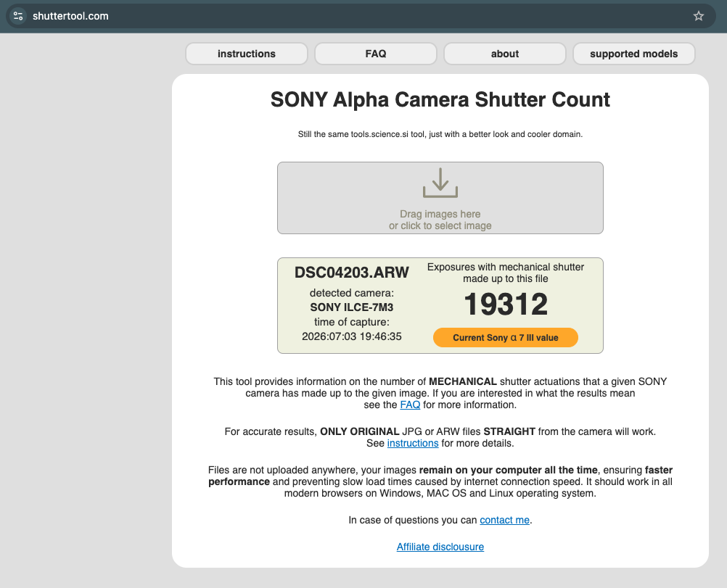727x588 pixels.
Task: Open the about tab
Action: click(505, 54)
